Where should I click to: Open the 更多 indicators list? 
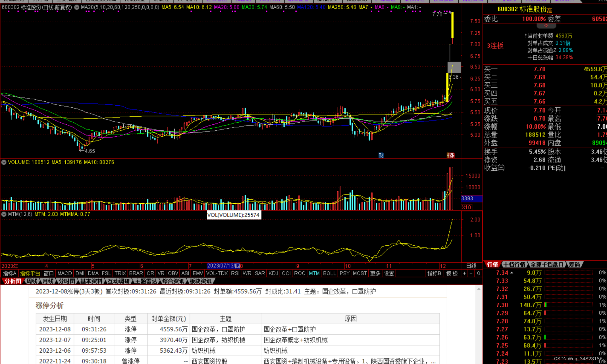pyautogui.click(x=375, y=273)
